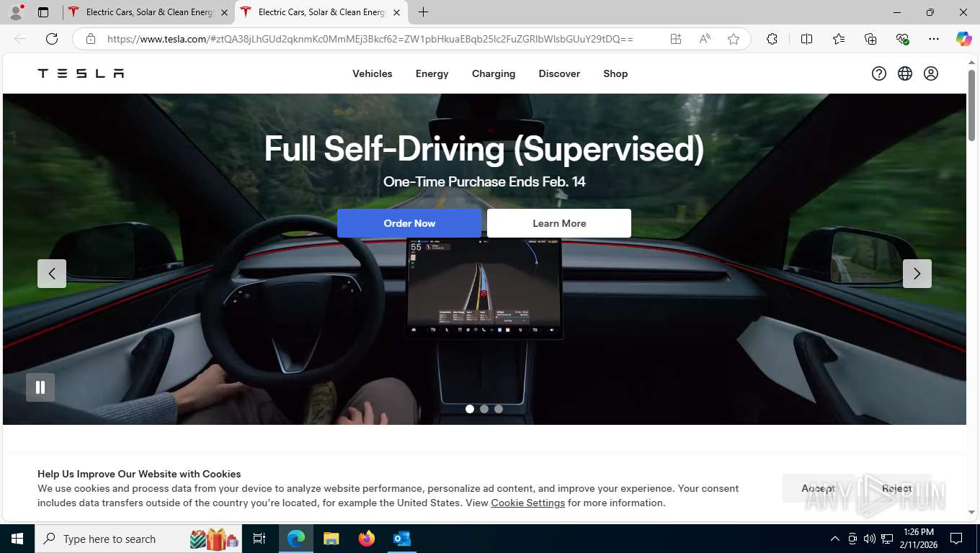Open the Shop menu
980x553 pixels.
(x=615, y=73)
